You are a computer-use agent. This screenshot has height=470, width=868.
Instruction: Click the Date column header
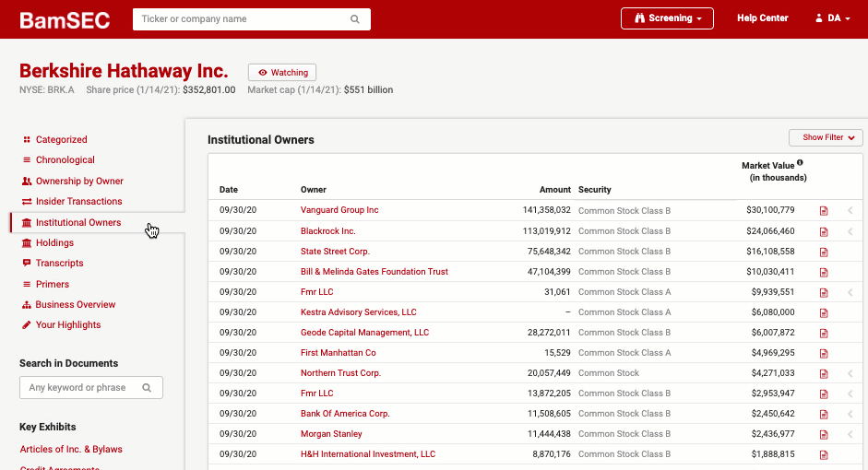pos(229,190)
